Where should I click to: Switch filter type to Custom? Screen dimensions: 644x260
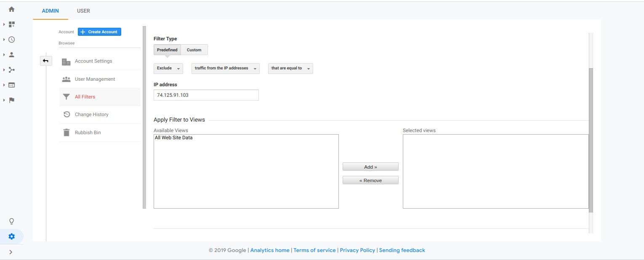[194, 50]
